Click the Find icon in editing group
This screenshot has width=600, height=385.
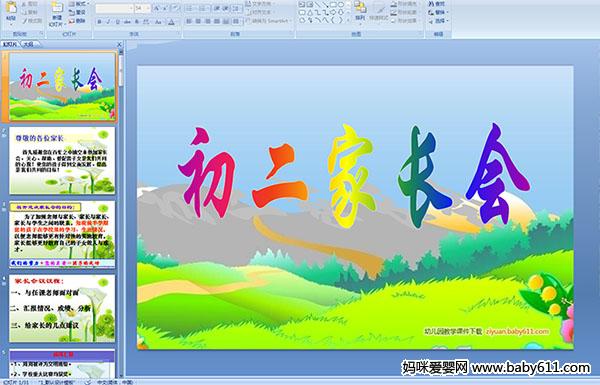pyautogui.click(x=437, y=4)
